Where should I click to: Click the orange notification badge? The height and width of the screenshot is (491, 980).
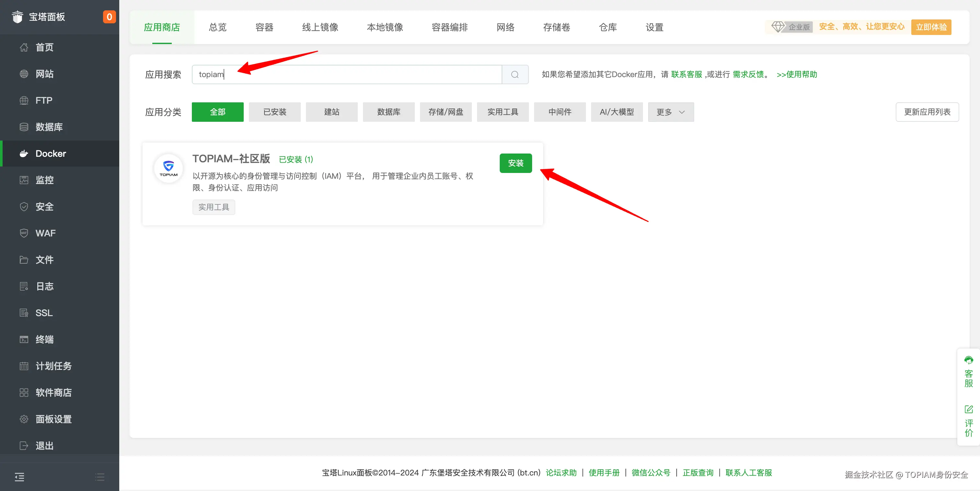click(109, 17)
